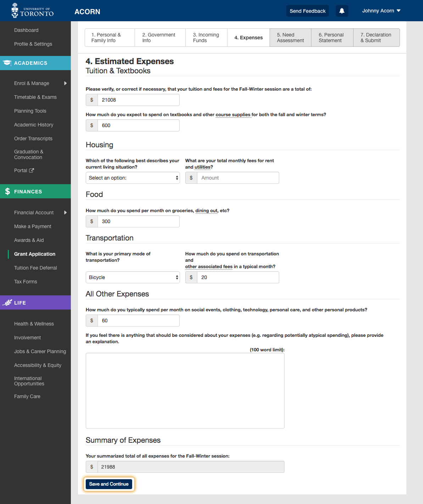Viewport: 423px width, 504px height.
Task: Open Family Care in the sidebar
Action: 27,396
